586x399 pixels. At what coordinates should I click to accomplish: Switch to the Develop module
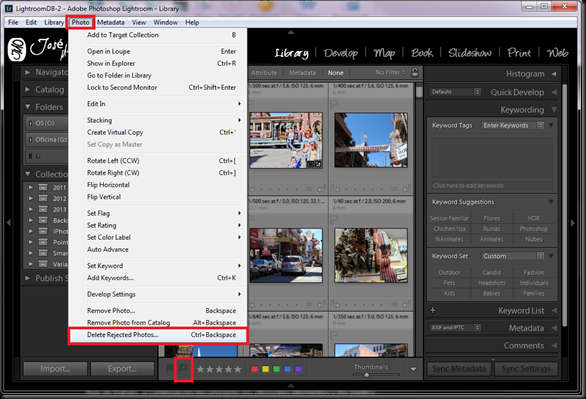tap(340, 53)
